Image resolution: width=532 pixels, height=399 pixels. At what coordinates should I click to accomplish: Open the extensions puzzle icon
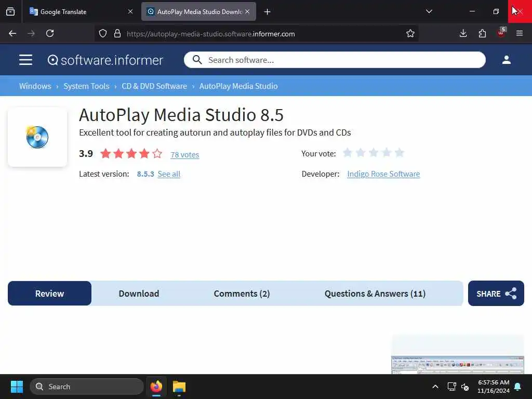pyautogui.click(x=482, y=33)
